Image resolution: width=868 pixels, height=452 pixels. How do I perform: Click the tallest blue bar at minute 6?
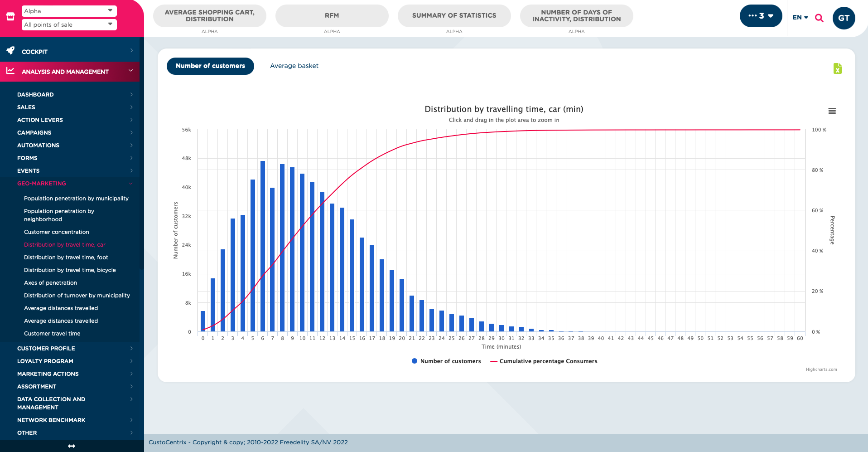click(x=263, y=246)
